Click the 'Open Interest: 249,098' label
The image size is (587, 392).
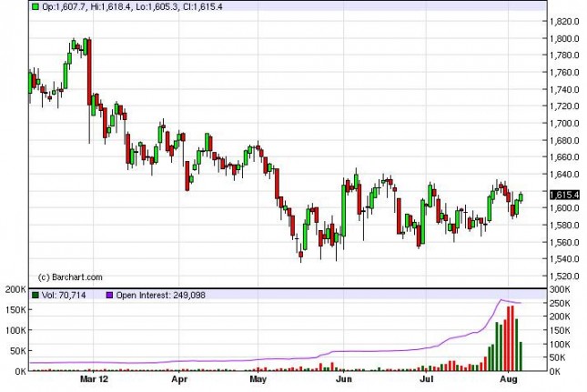(x=160, y=295)
